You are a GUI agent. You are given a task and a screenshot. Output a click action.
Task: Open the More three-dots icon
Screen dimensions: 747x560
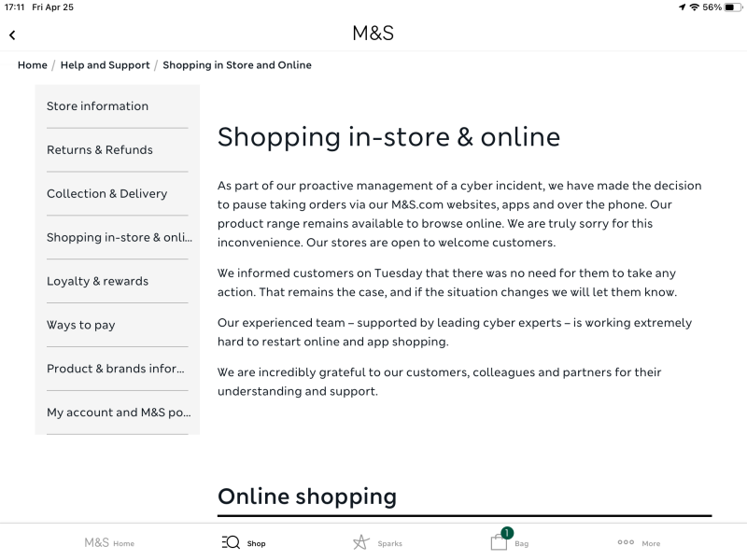point(626,542)
